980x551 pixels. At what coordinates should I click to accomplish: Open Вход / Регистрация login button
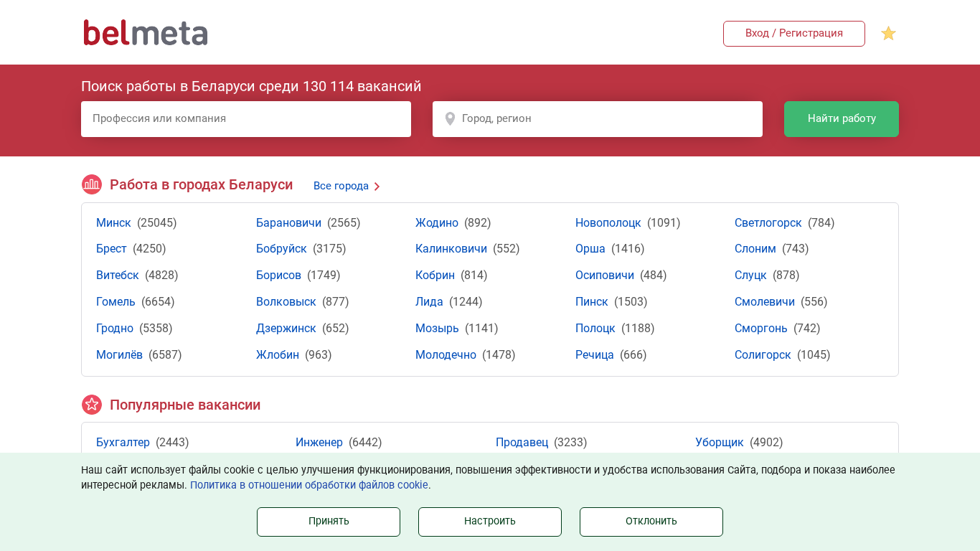pos(794,34)
